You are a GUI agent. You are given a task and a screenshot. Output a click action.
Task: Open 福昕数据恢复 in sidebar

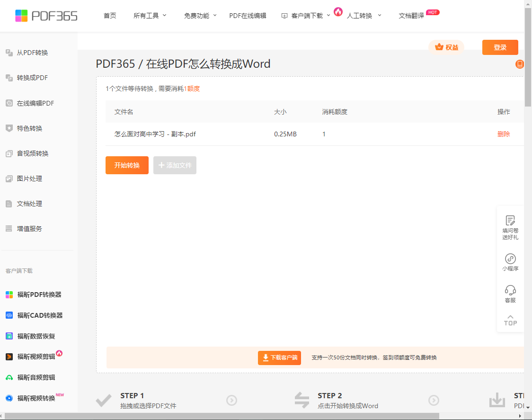[x=36, y=336]
